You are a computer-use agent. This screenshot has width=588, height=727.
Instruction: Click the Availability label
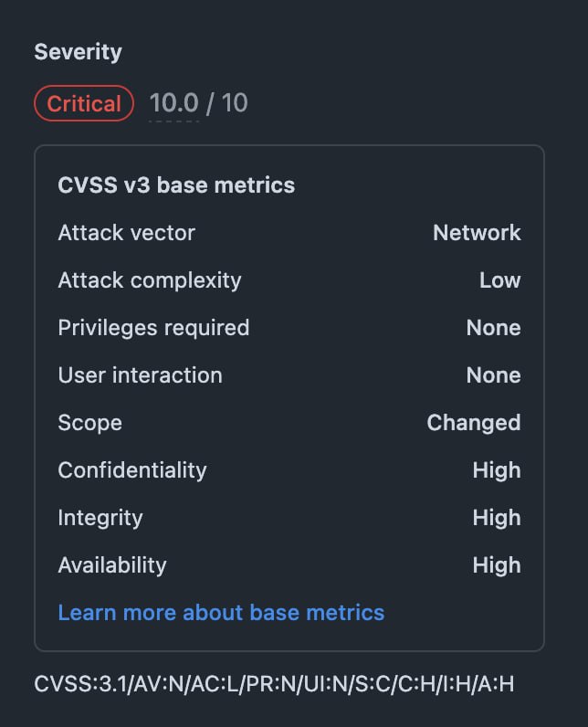click(x=112, y=565)
